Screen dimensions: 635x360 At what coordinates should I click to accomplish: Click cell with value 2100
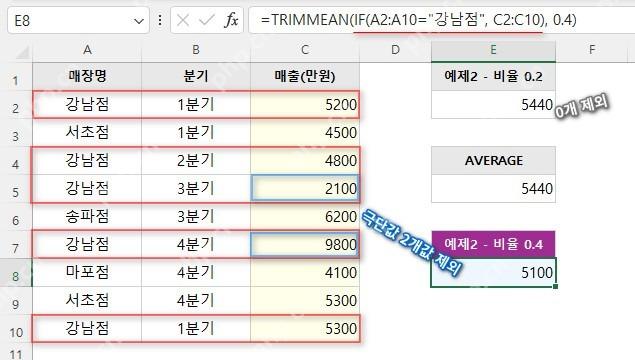coord(305,188)
